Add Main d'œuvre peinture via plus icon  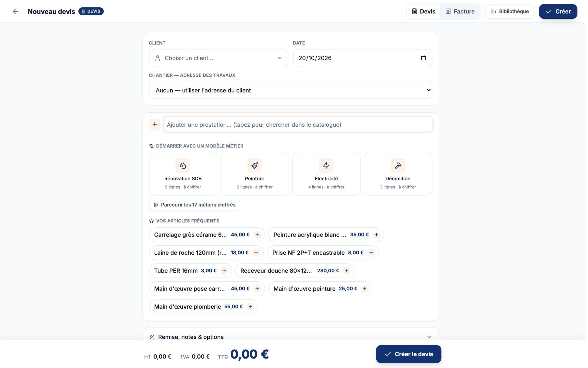(365, 289)
